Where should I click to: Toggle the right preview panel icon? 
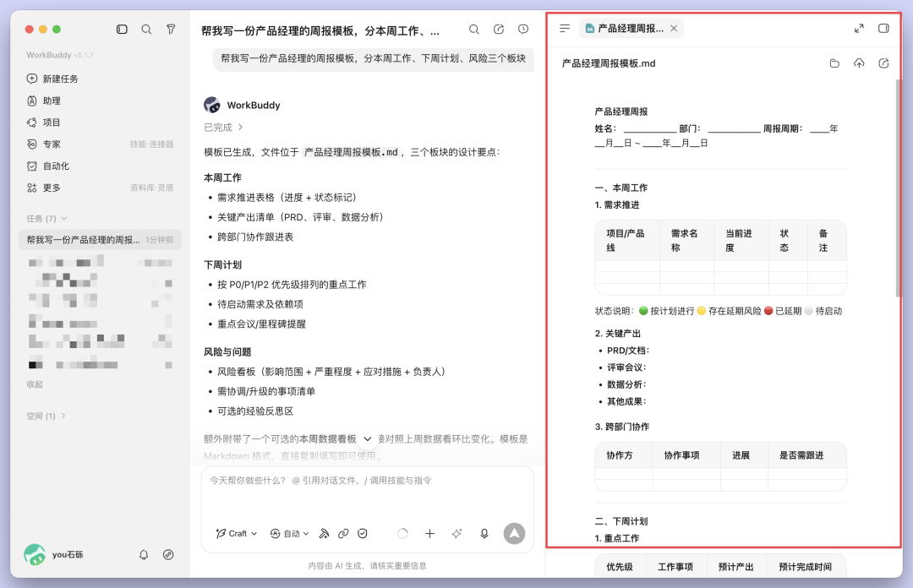point(884,28)
